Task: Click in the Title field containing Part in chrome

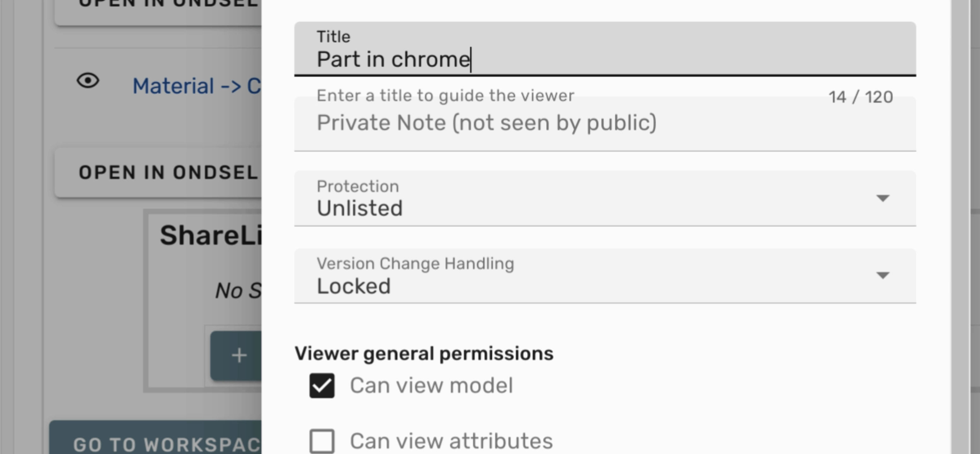Action: pyautogui.click(x=571, y=59)
